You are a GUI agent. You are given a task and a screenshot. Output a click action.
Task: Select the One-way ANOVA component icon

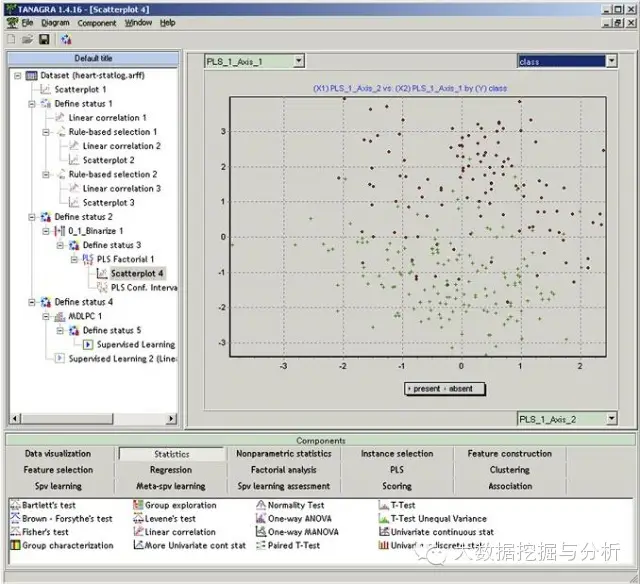[260, 518]
